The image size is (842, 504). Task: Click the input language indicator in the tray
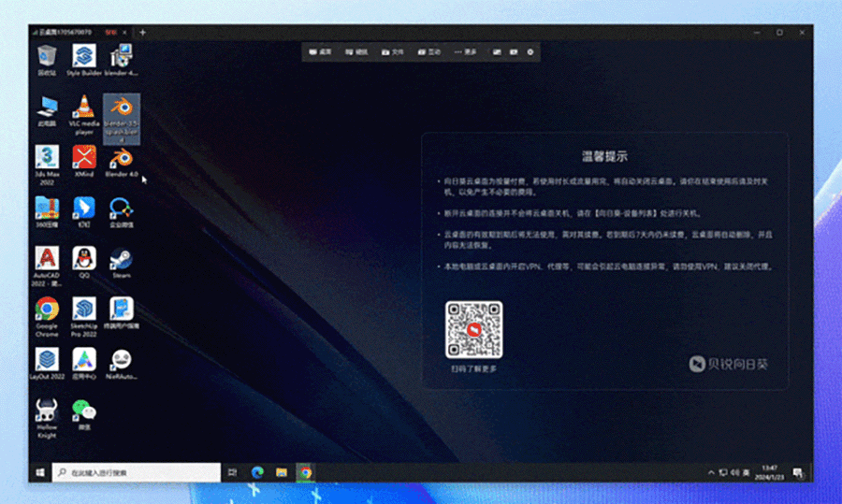point(747,472)
